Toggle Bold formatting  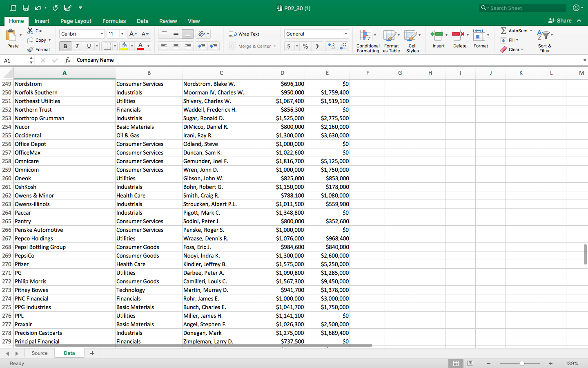[x=65, y=46]
